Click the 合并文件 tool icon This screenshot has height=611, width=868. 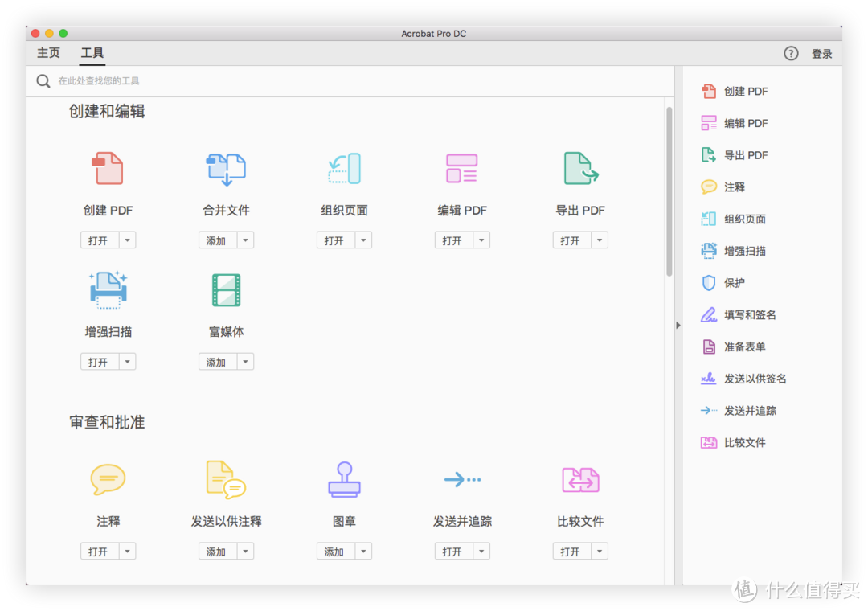click(226, 169)
